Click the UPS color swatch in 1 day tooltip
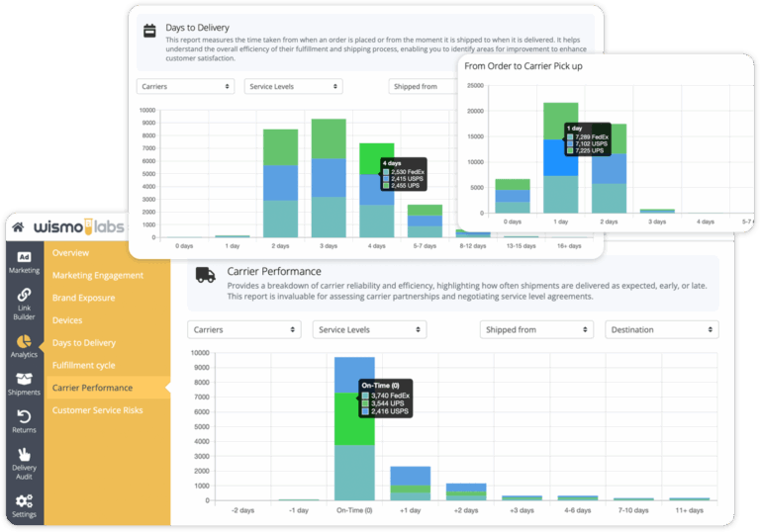This screenshot has height=532, width=760. (570, 150)
